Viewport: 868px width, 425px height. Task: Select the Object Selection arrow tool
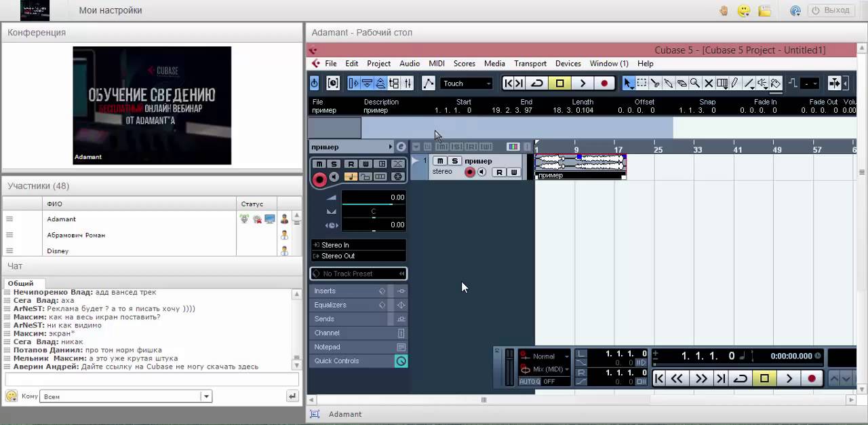629,83
